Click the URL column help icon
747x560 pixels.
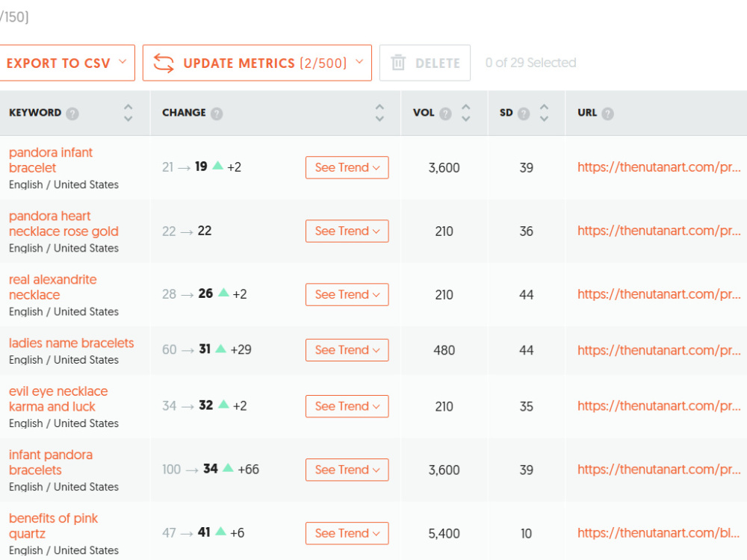(607, 113)
